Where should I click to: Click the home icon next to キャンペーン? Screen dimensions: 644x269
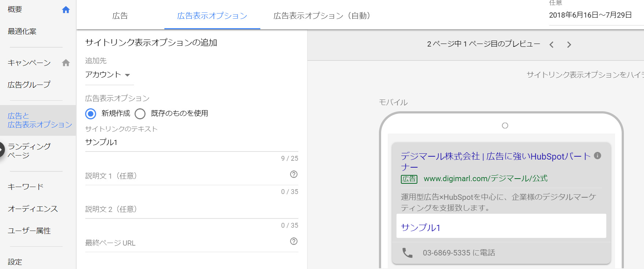(x=66, y=63)
